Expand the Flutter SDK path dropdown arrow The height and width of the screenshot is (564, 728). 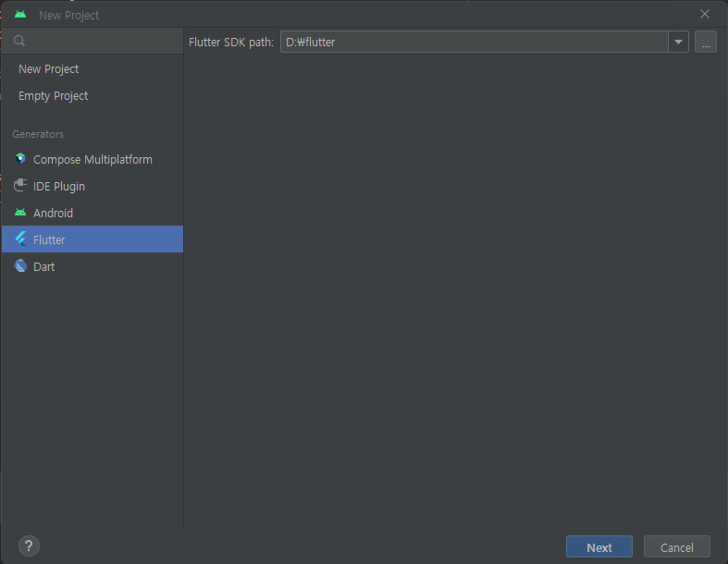click(x=678, y=42)
